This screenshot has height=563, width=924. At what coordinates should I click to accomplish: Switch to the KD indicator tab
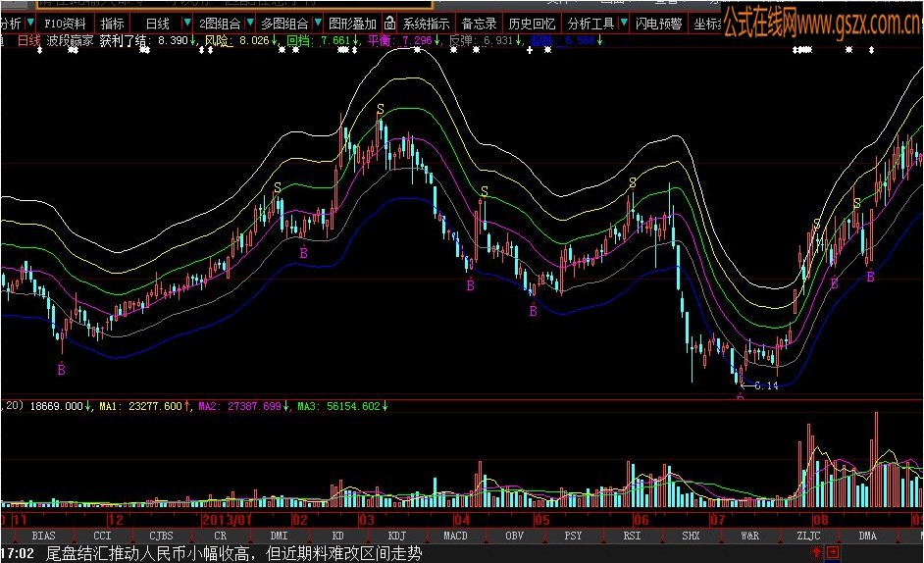pyautogui.click(x=337, y=536)
